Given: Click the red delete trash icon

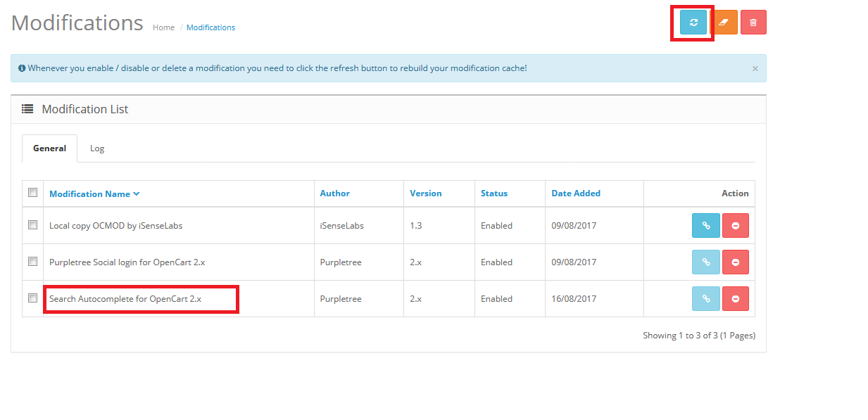Looking at the screenshot, I should pos(753,22).
